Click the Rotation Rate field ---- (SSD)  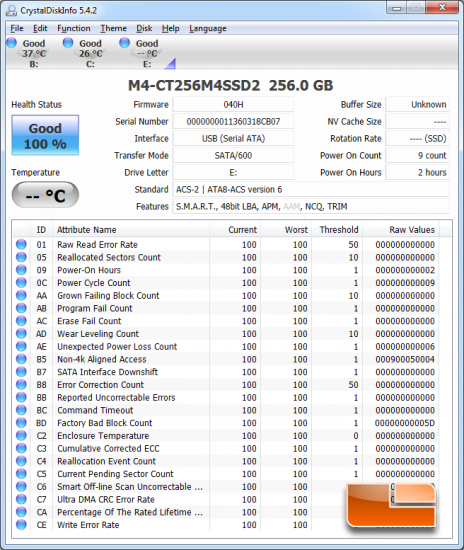(417, 139)
